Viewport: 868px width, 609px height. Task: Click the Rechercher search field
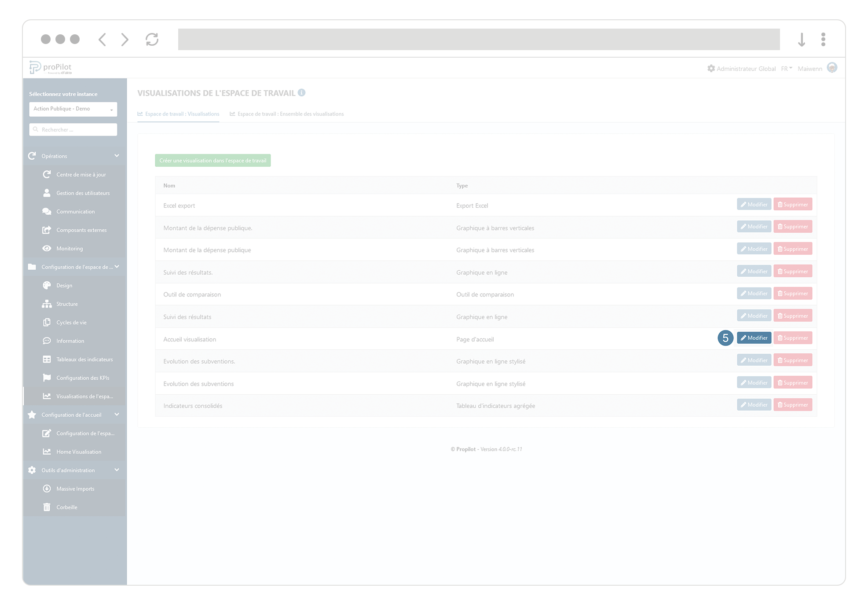73,129
